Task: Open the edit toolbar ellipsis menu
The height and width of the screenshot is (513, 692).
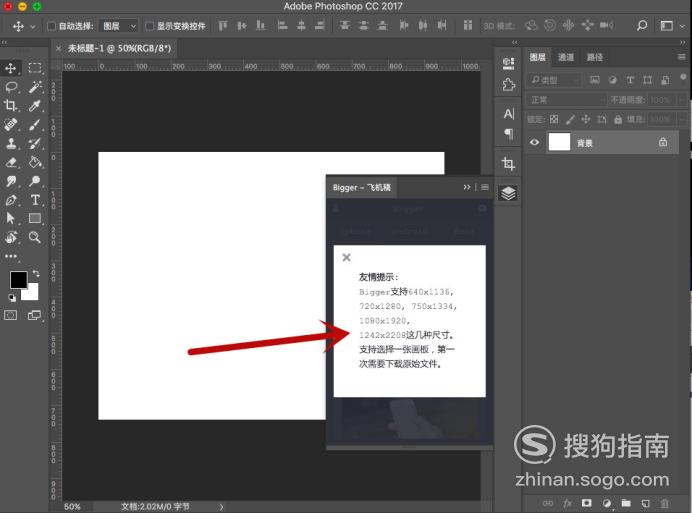Action: tap(11, 256)
